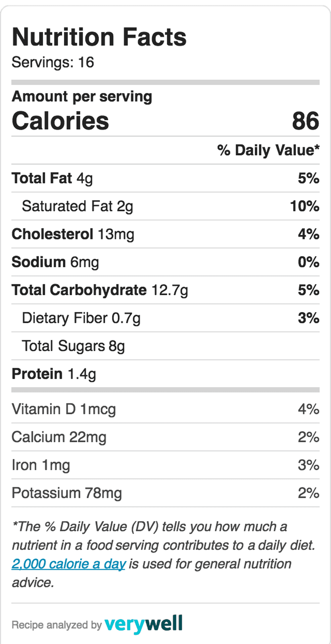Click the Protein 1.4g row
This screenshot has height=644, width=331.
pos(165,374)
